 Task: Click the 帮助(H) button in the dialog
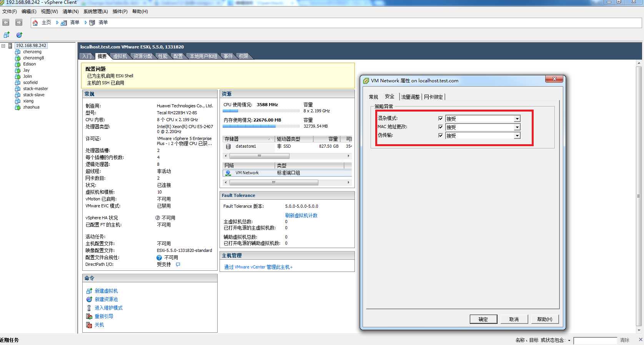[x=545, y=319]
